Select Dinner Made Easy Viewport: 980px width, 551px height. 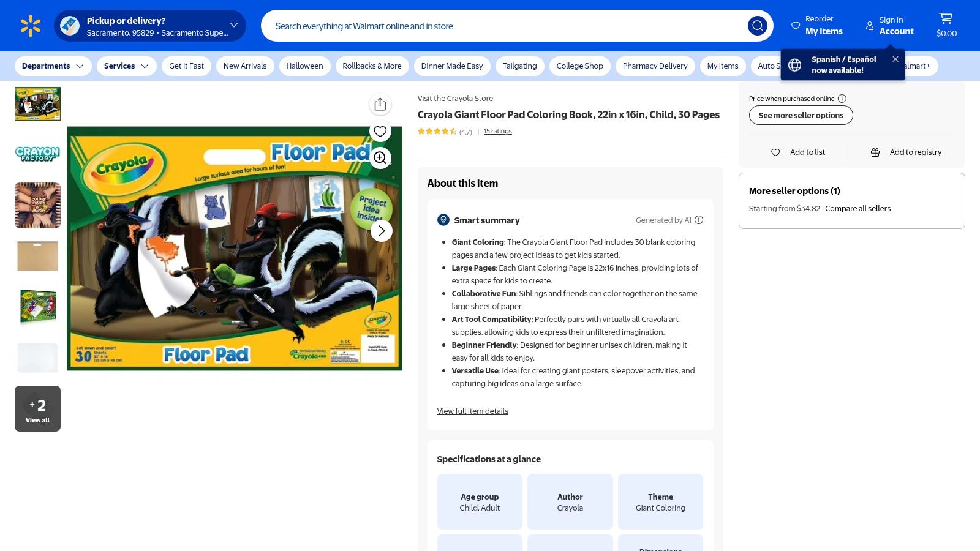(452, 66)
